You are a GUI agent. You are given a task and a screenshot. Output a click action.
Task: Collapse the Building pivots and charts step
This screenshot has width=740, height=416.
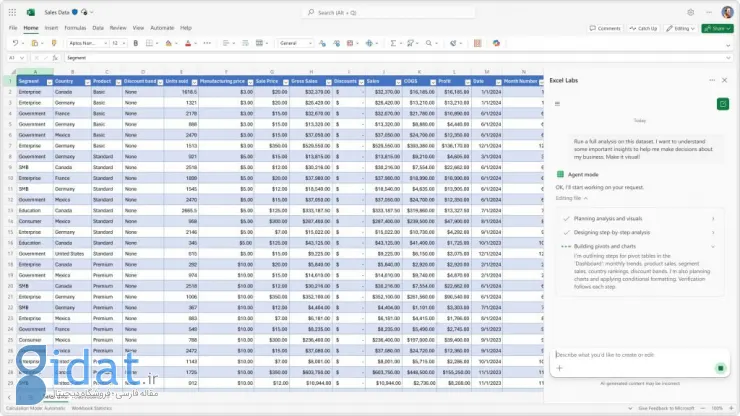point(713,245)
